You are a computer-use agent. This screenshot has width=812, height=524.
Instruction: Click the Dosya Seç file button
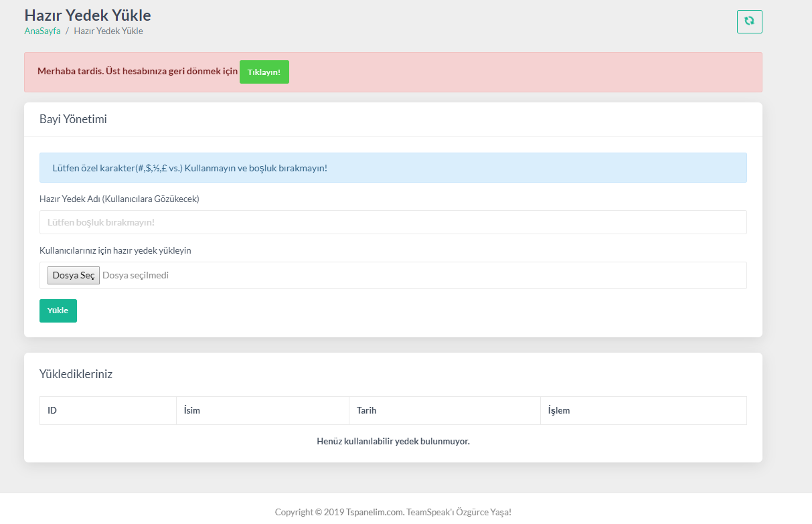click(x=74, y=275)
